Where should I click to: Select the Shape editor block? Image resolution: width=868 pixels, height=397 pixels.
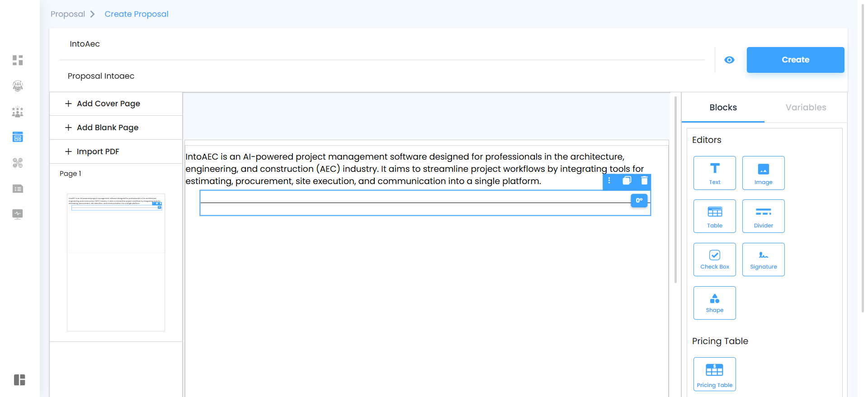pyautogui.click(x=715, y=303)
